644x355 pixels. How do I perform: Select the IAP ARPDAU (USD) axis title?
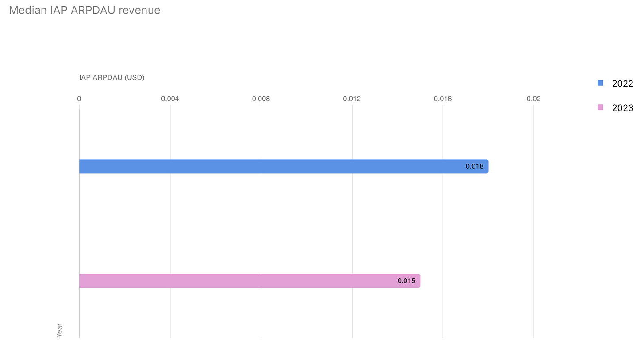[112, 77]
